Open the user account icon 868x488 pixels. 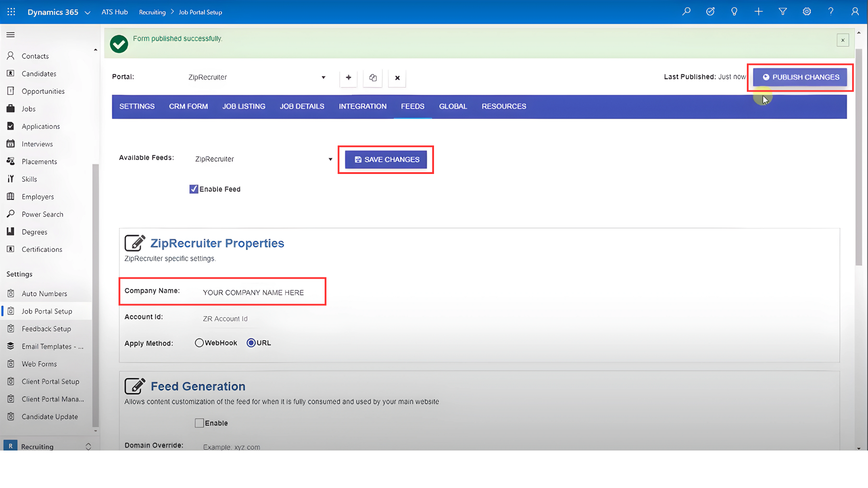click(855, 12)
